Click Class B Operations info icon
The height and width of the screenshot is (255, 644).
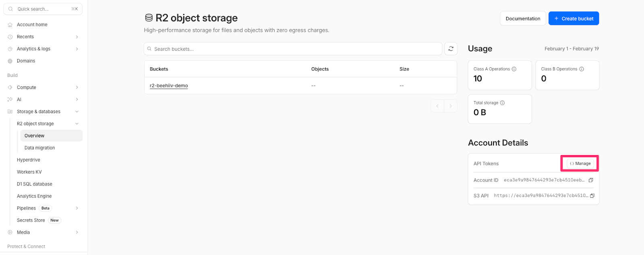[x=582, y=69]
